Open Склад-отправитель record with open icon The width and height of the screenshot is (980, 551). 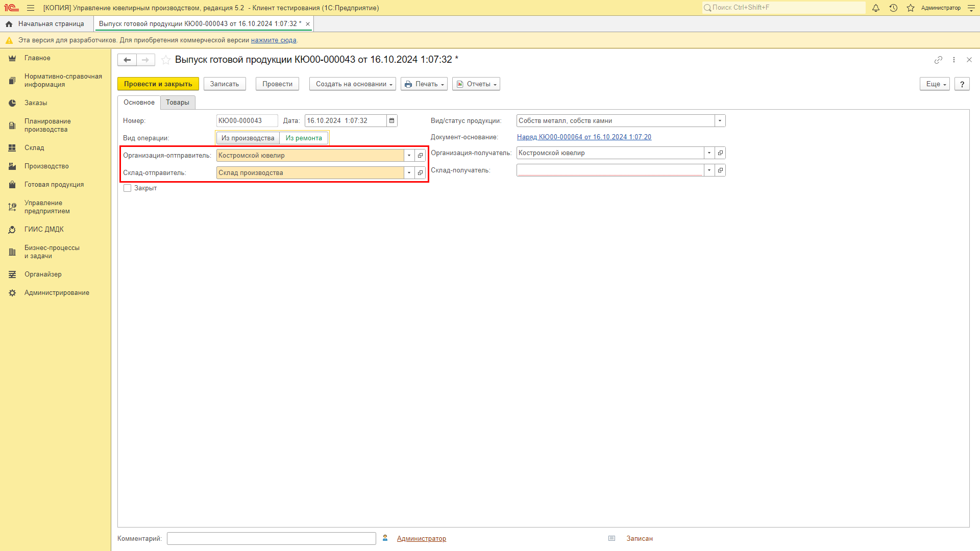(x=420, y=173)
